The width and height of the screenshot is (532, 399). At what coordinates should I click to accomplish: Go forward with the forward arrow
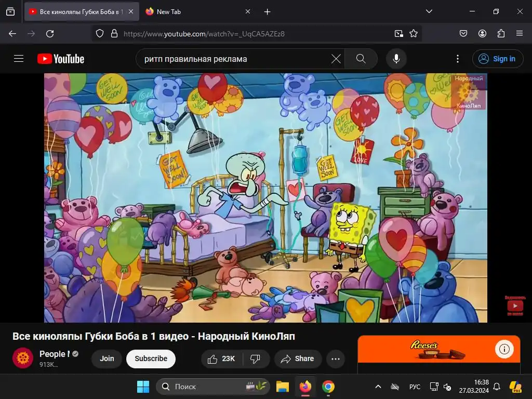pyautogui.click(x=31, y=34)
